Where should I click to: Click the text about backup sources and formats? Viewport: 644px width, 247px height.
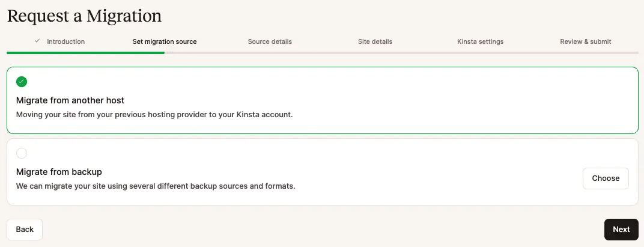pyautogui.click(x=156, y=186)
